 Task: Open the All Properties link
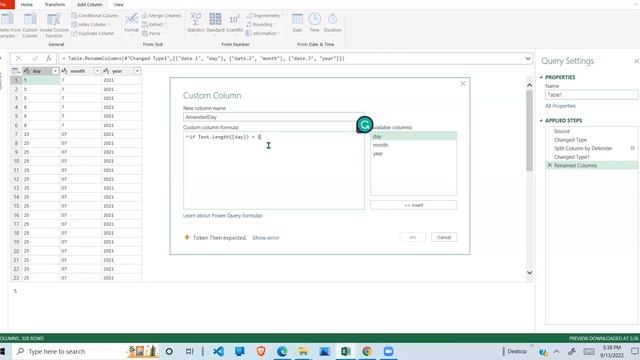(560, 106)
